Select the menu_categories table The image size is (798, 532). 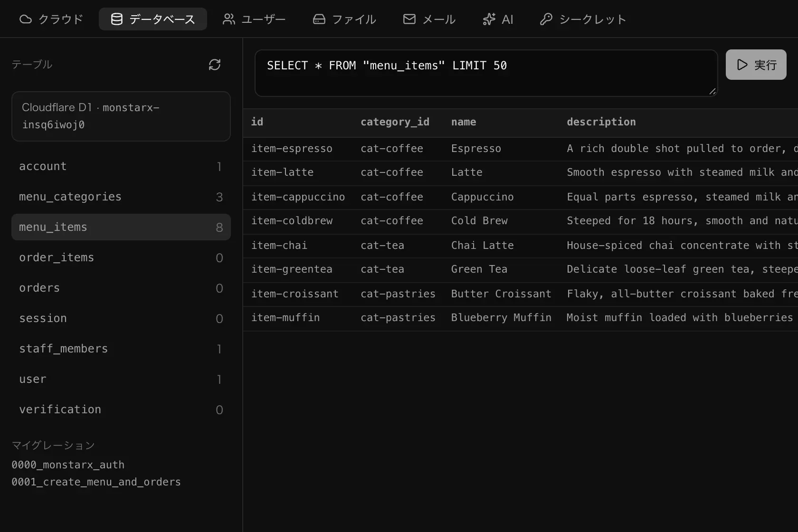[x=121, y=197]
